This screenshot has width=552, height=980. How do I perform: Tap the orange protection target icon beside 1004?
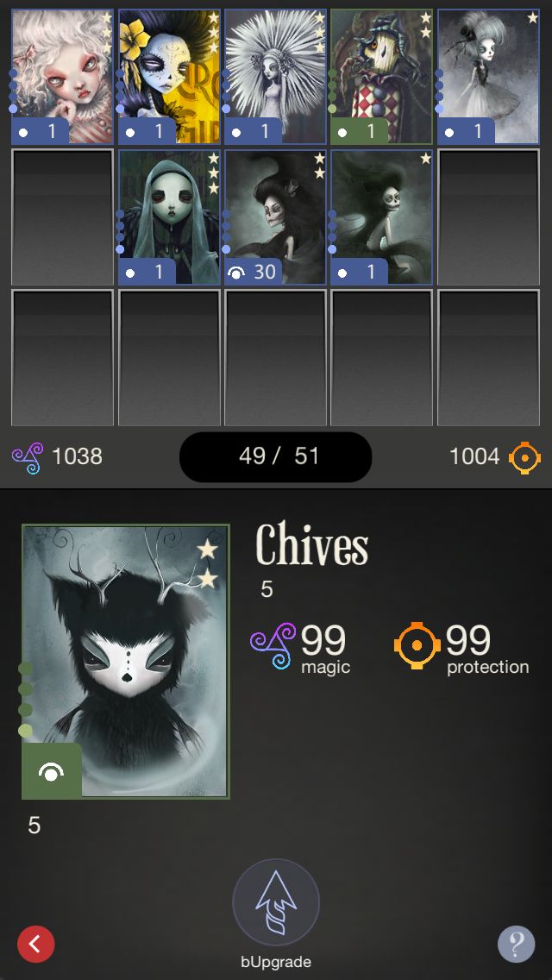tap(524, 457)
